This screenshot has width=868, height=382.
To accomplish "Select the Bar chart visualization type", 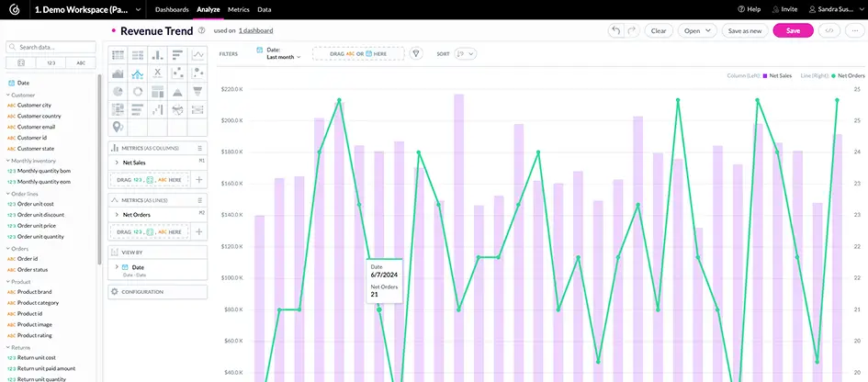I will (177, 55).
